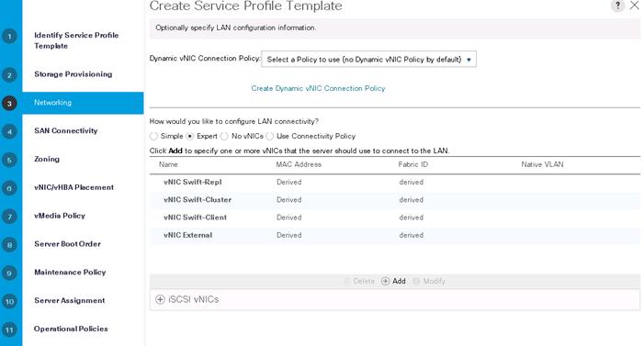Screen dimensions: 644x346
Task: Click step 6 circle icon for vNIC/vHBA Placement
Action: [x=9, y=188]
